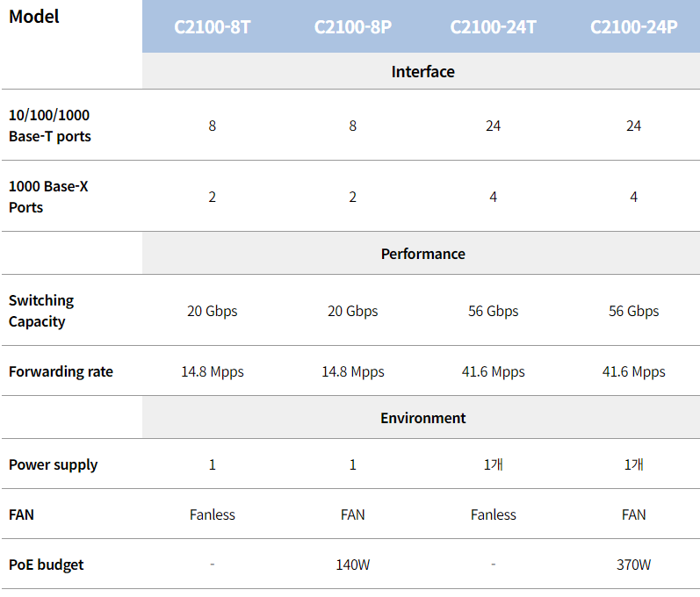Select the C2100-8P column header
700x597 pixels.
(x=353, y=27)
